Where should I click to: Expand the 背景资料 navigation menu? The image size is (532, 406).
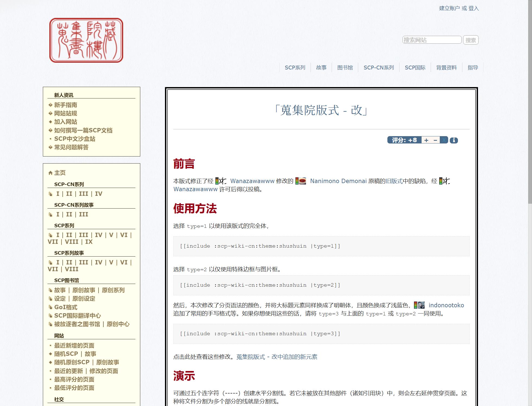coord(446,68)
